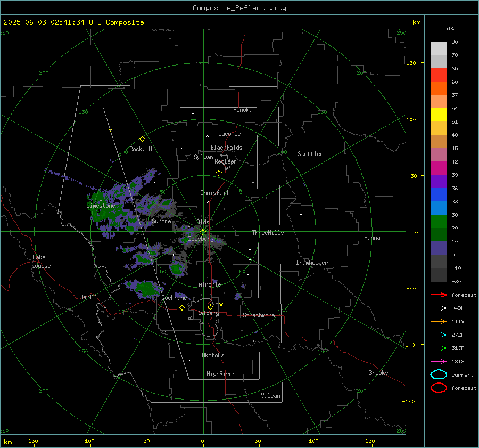479x448 pixels.
Task: Click the Calgary city label
Action: coord(208,313)
